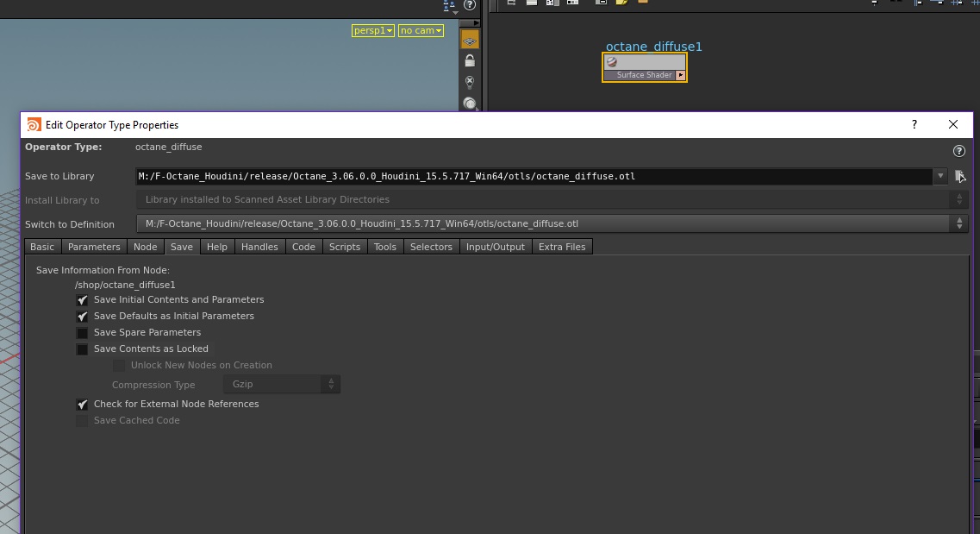Click Unlock New Nodes on Creation checkbox
The width and height of the screenshot is (980, 534).
119,365
